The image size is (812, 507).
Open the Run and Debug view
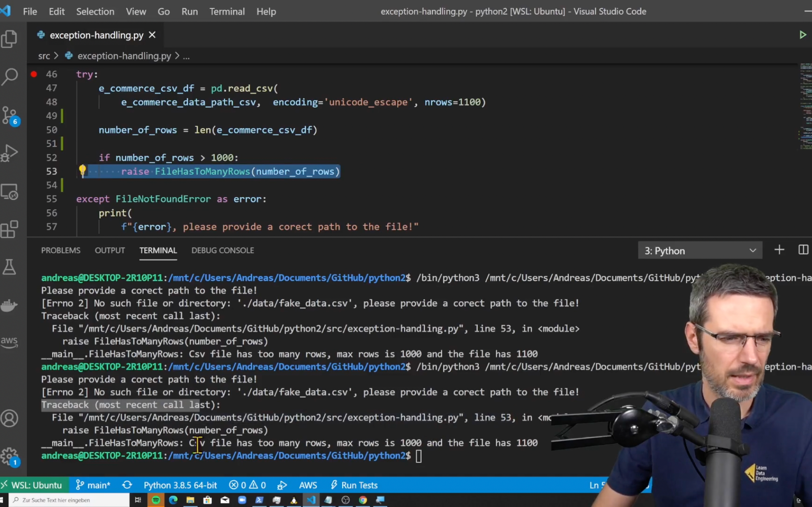click(x=9, y=153)
